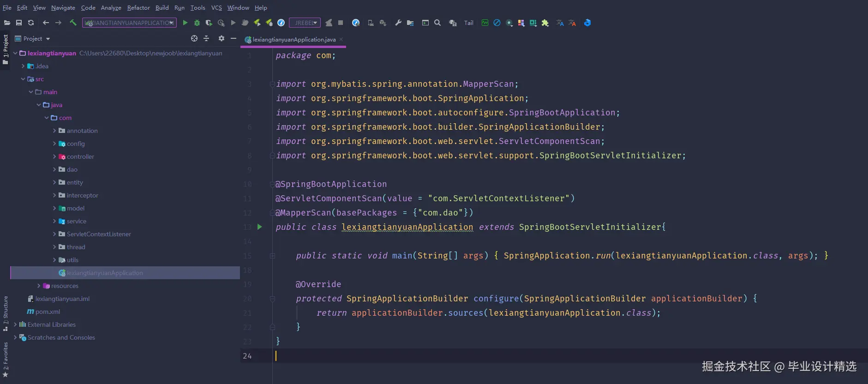Open Settings with the wrench icon
This screenshot has width=868, height=384.
(x=398, y=23)
